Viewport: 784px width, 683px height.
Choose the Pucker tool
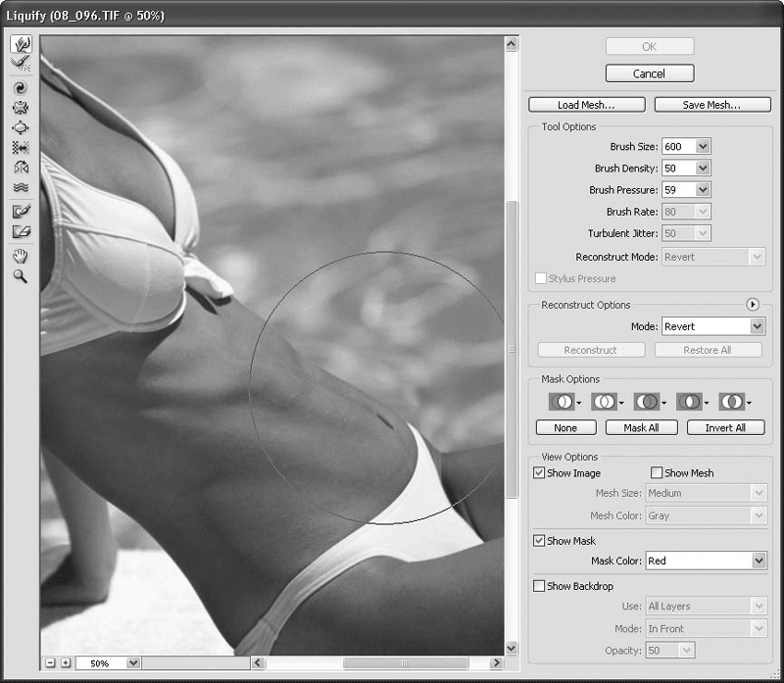point(21,108)
